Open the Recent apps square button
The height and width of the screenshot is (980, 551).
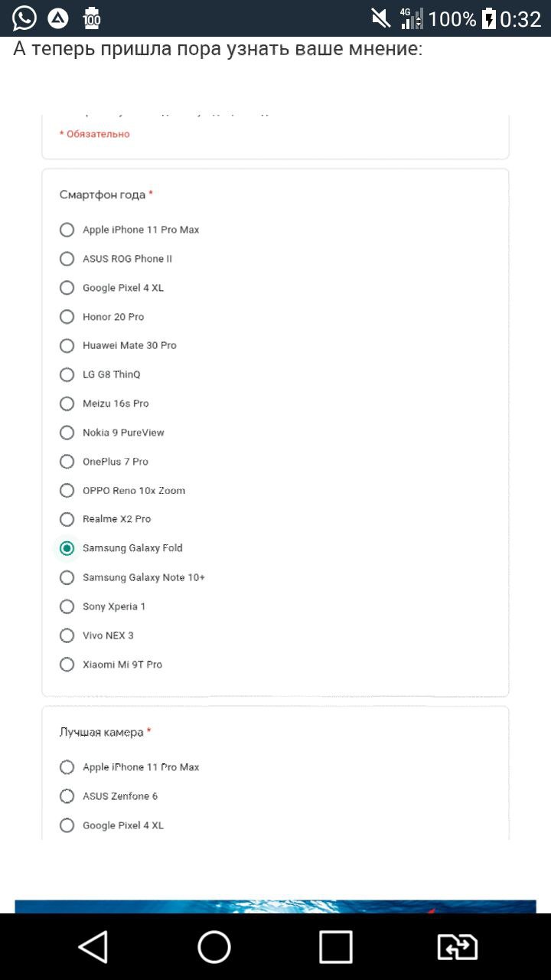coord(335,947)
